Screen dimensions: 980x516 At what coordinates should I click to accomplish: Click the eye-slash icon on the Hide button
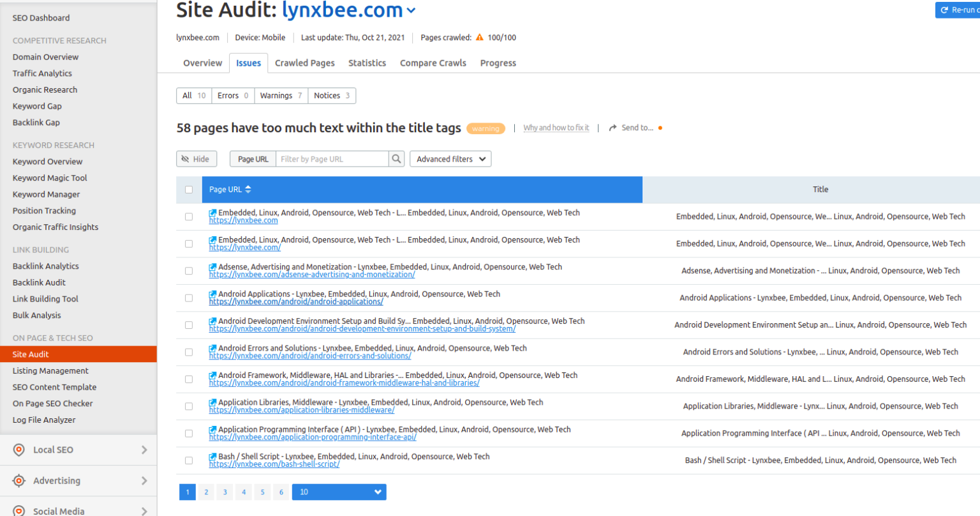click(186, 158)
